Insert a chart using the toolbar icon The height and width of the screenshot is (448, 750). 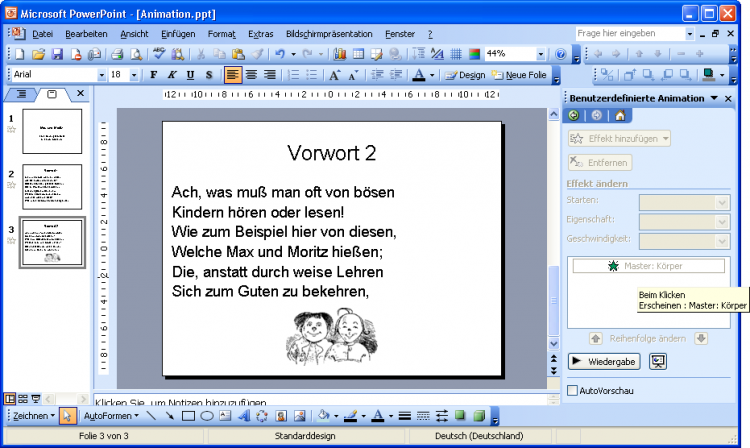pyautogui.click(x=339, y=54)
